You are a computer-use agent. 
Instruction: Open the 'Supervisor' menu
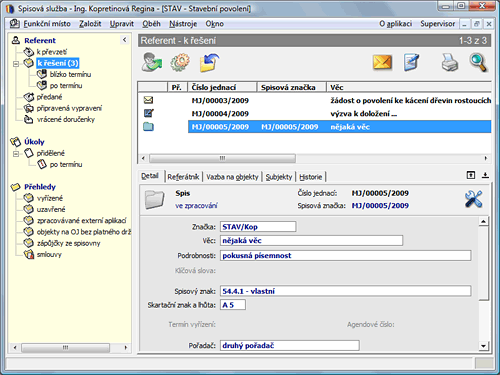tap(437, 24)
